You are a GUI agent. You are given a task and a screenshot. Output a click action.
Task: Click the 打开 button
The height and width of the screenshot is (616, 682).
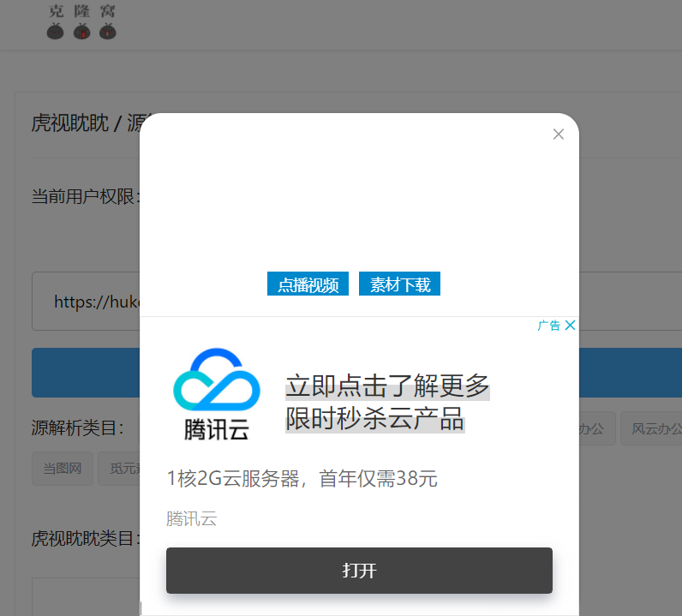[359, 571]
